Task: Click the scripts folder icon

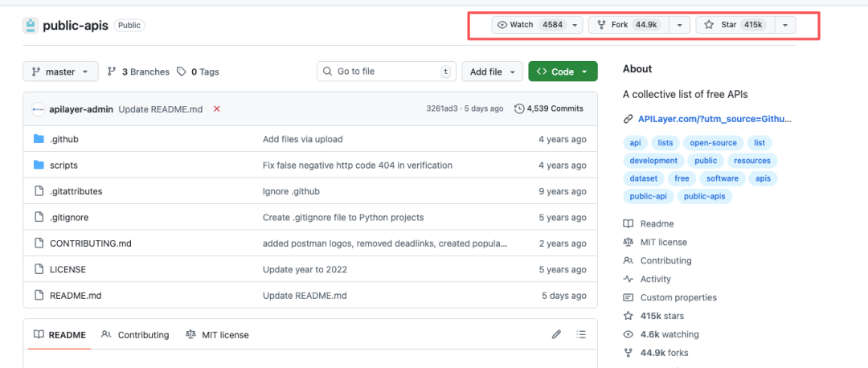Action: click(x=39, y=165)
